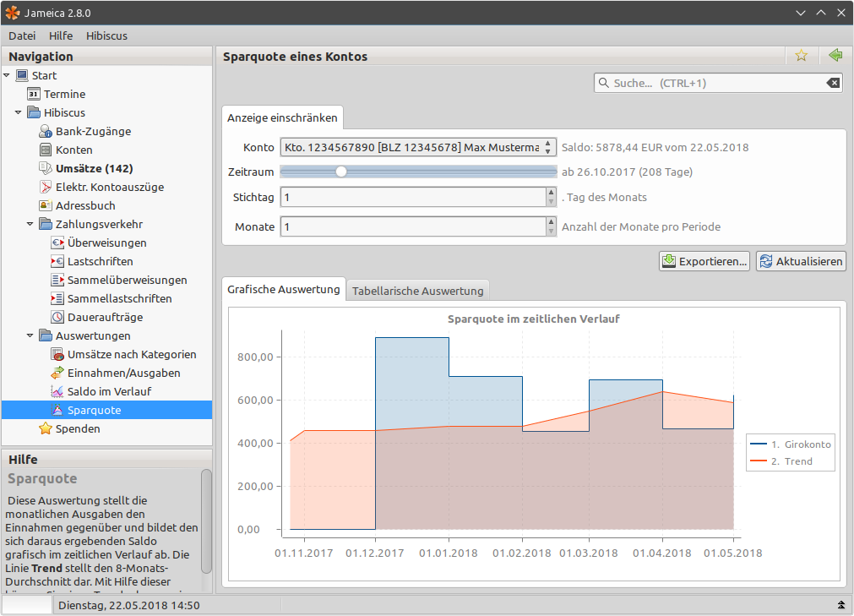Click the Adressbuch icon
854x616 pixels.
(x=46, y=205)
